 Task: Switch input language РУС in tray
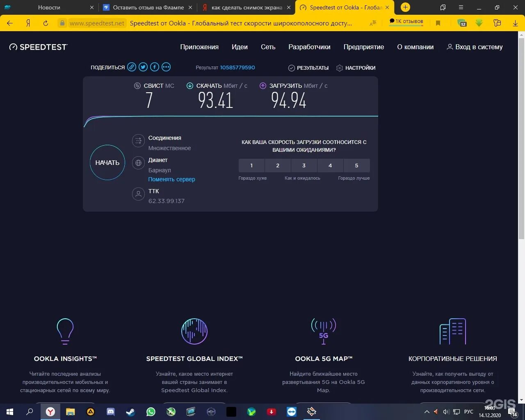click(x=469, y=411)
